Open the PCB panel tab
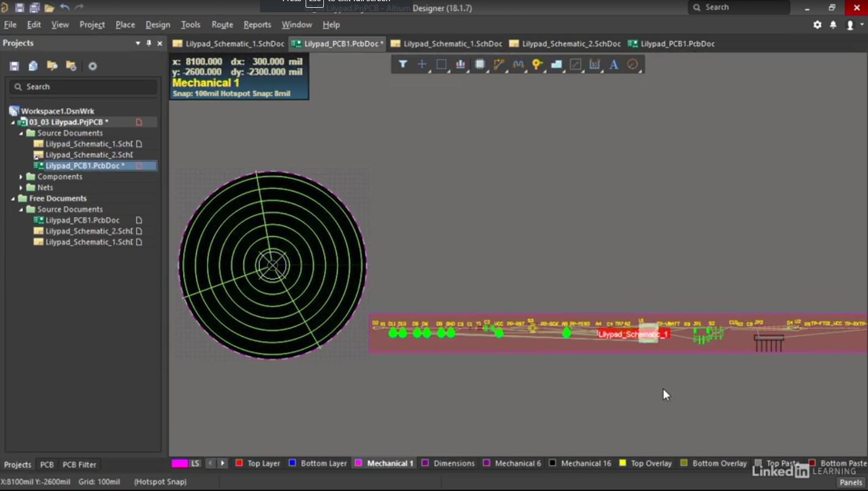 pos(47,465)
